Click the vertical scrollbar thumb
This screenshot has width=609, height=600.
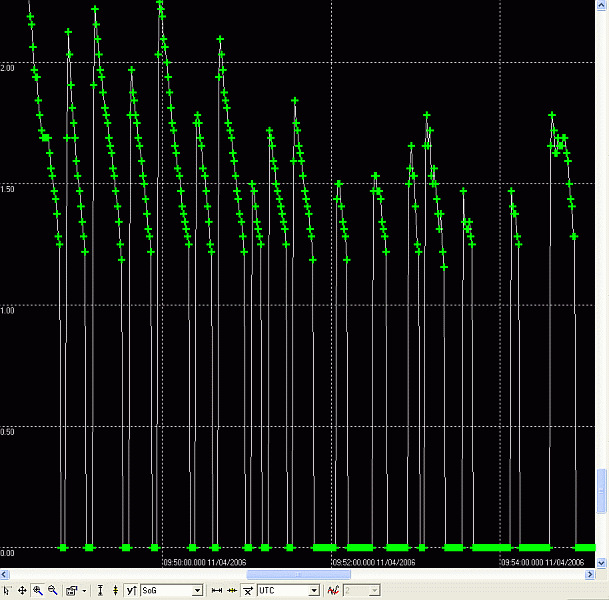point(602,490)
